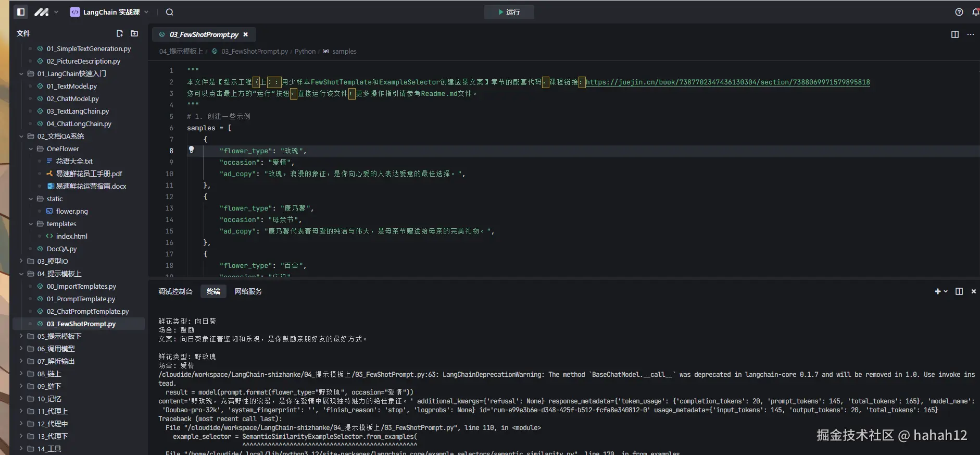The width and height of the screenshot is (980, 455).
Task: Open the juejin.cn course URL
Action: click(x=727, y=82)
